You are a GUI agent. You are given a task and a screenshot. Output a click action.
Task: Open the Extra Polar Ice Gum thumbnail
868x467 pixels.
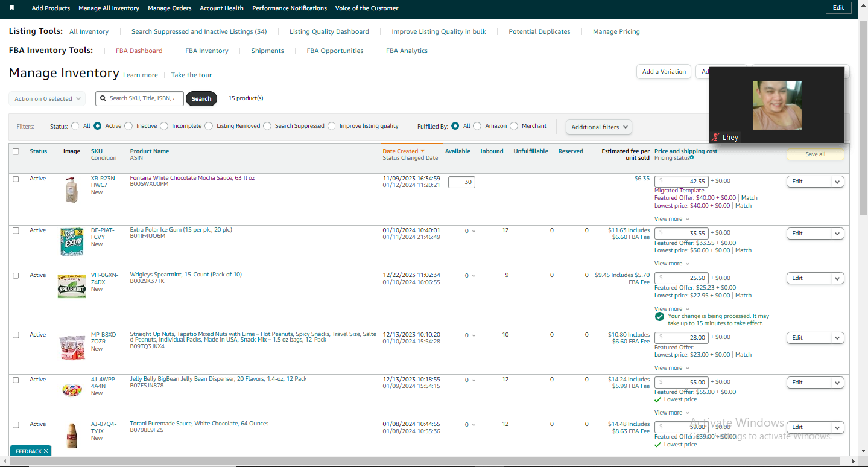(72, 242)
